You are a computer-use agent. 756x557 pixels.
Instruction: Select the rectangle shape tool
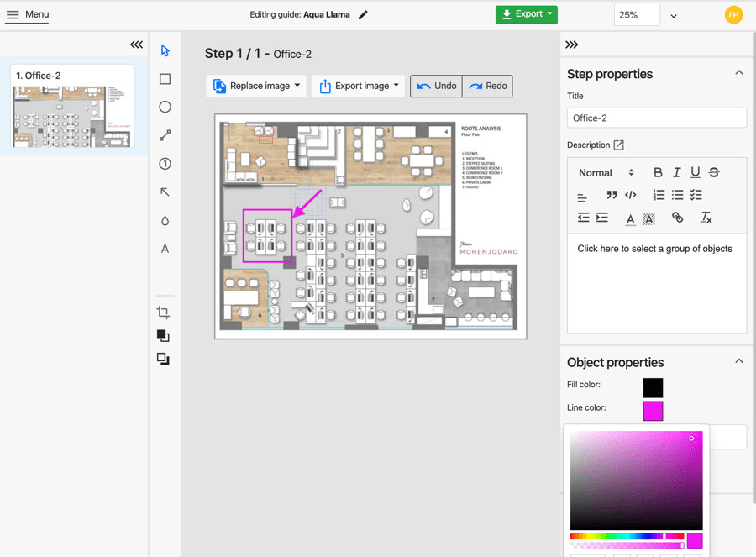click(165, 79)
